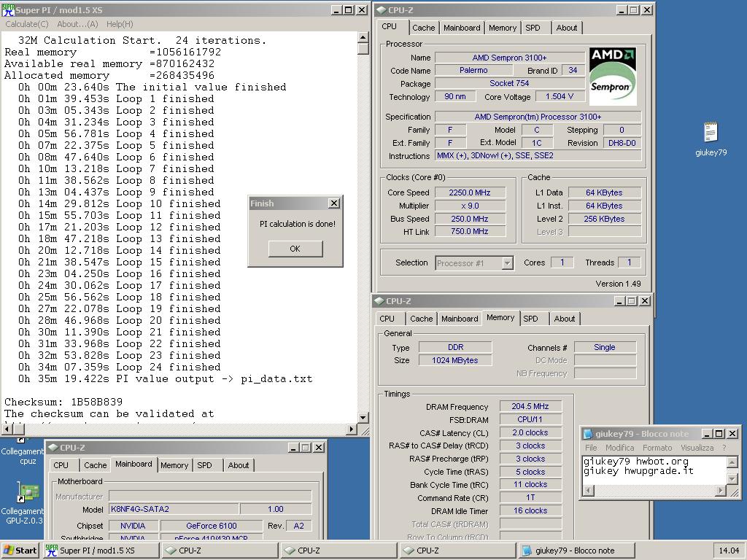Click the CAS# Latency value 2.0 clocks

[x=530, y=432]
